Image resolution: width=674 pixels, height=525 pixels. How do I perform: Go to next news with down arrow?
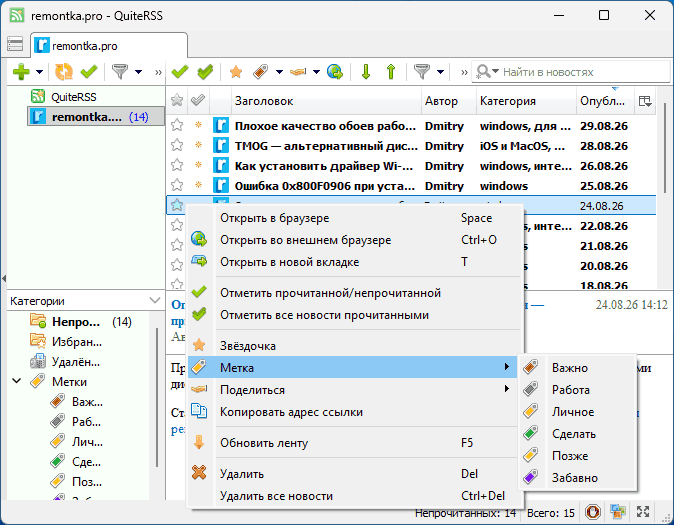[366, 72]
